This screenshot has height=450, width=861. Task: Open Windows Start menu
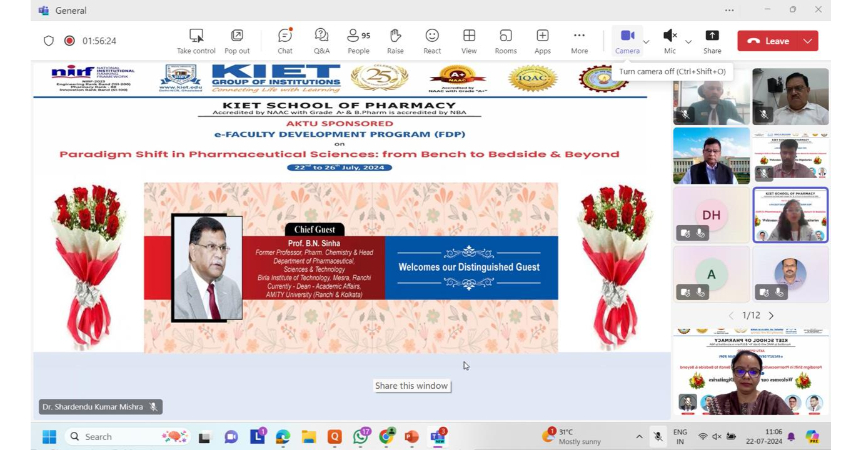[49, 437]
